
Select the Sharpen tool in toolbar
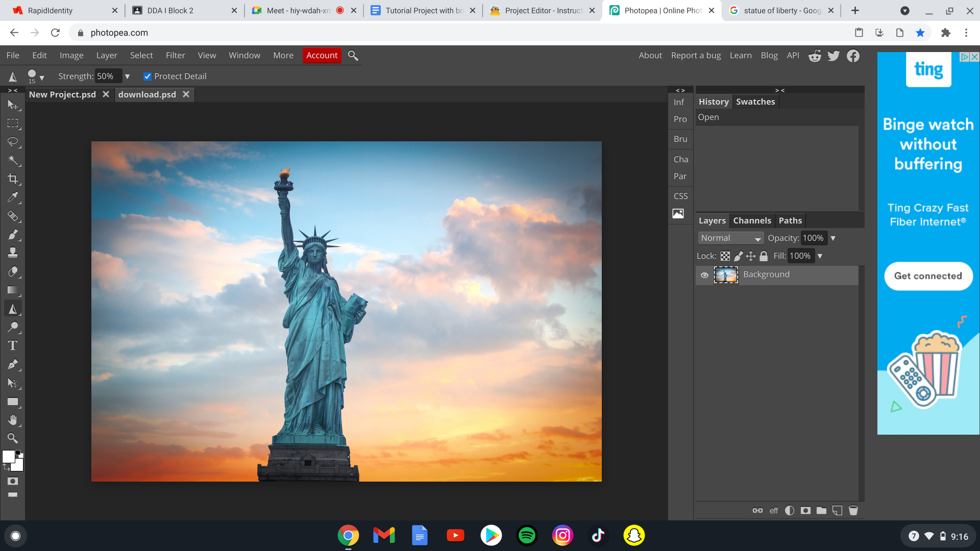[13, 309]
